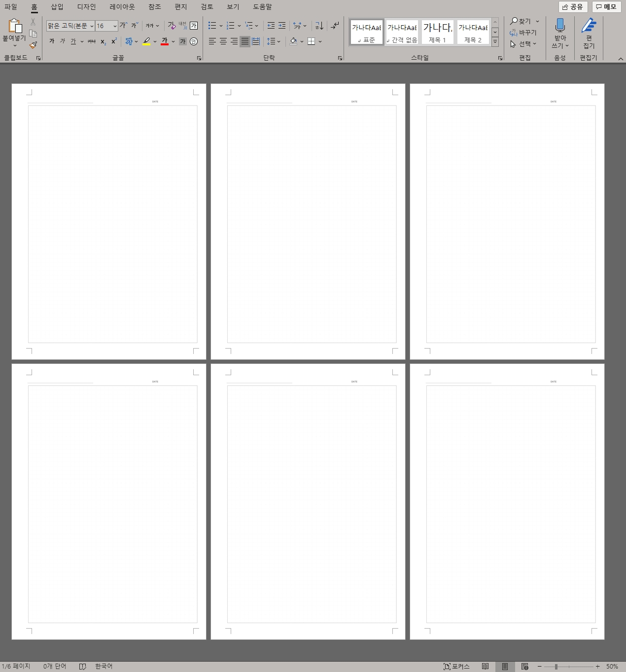Select the 표준 style

click(367, 32)
